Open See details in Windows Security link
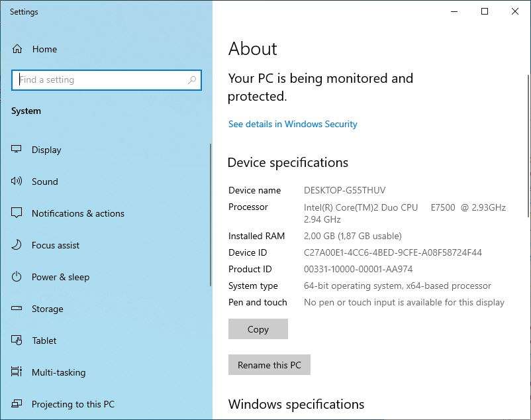The height and width of the screenshot is (420, 531). pos(293,124)
